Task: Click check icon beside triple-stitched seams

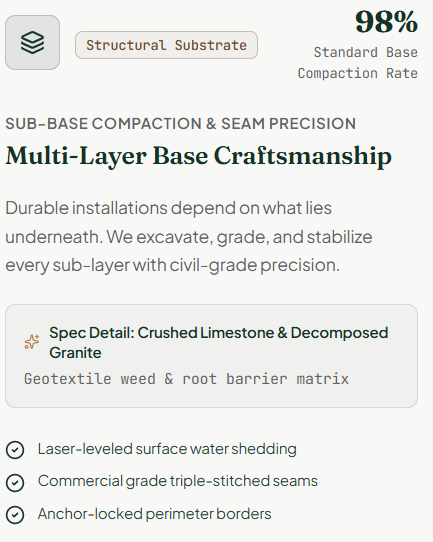Action: click(15, 482)
